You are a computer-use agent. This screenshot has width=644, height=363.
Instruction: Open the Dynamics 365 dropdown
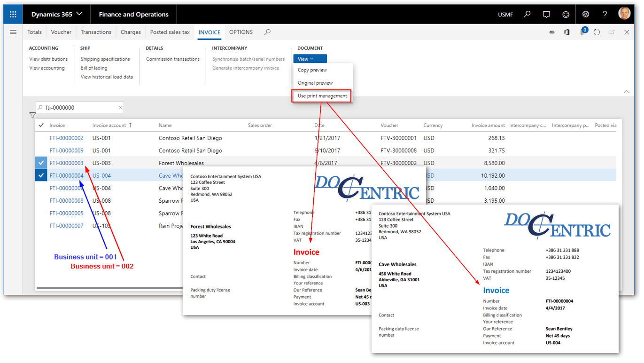56,15
